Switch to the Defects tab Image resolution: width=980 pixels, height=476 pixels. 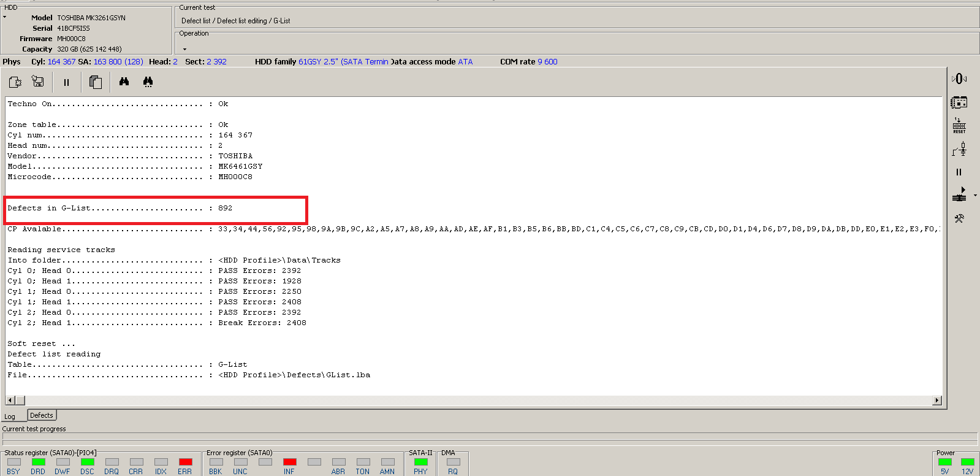pos(42,415)
